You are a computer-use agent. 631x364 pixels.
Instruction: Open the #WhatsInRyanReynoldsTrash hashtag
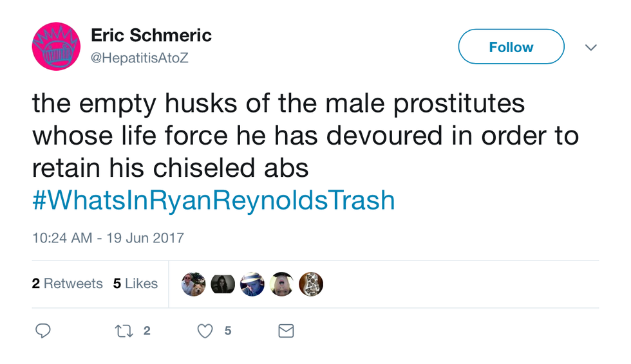click(x=213, y=201)
